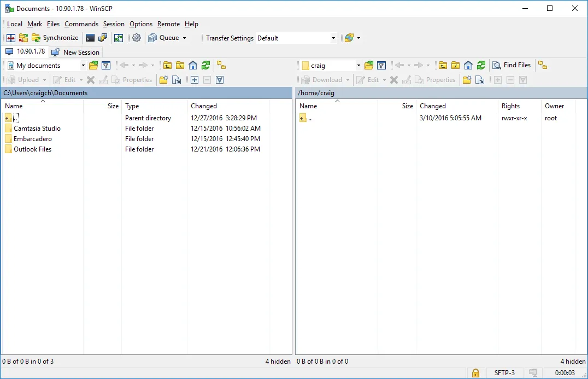Sort local panel by Name column
The width and height of the screenshot is (588, 379).
click(x=43, y=106)
